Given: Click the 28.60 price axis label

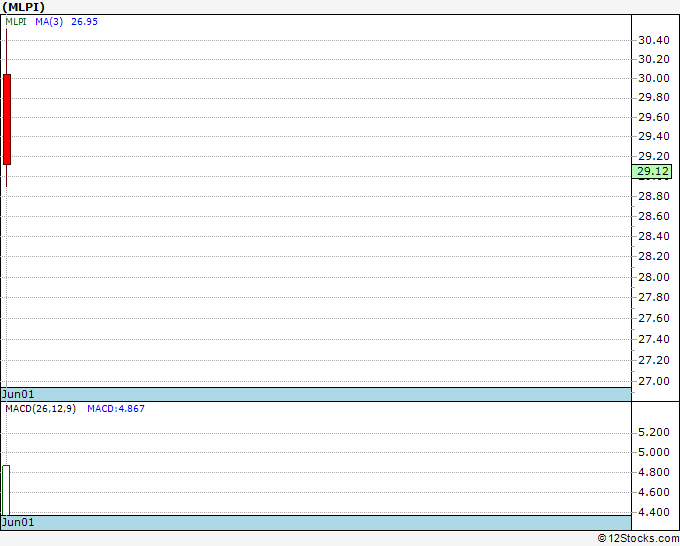Looking at the screenshot, I should [654, 216].
